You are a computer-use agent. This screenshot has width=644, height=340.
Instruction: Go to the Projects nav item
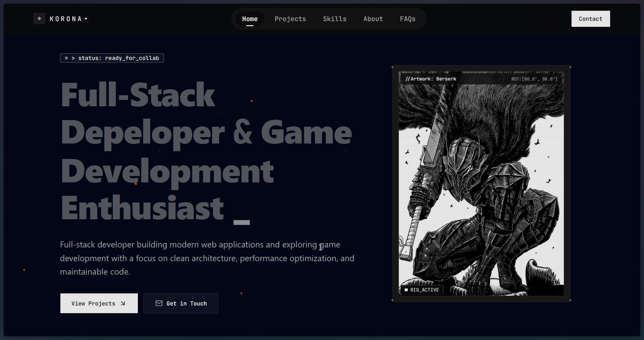point(290,19)
